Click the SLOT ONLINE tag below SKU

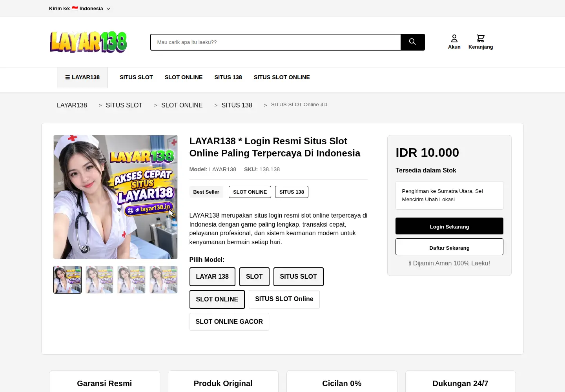(x=250, y=192)
